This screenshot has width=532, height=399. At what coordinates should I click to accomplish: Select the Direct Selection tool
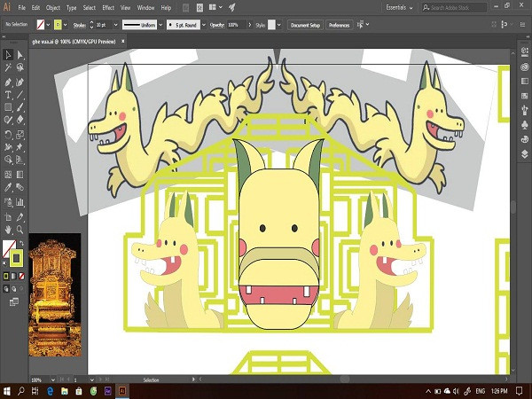(20, 56)
